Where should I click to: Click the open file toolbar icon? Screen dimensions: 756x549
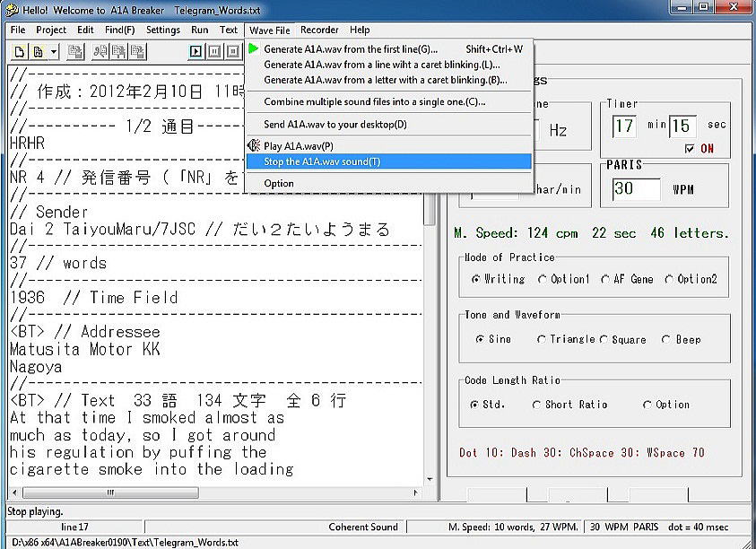point(38,52)
